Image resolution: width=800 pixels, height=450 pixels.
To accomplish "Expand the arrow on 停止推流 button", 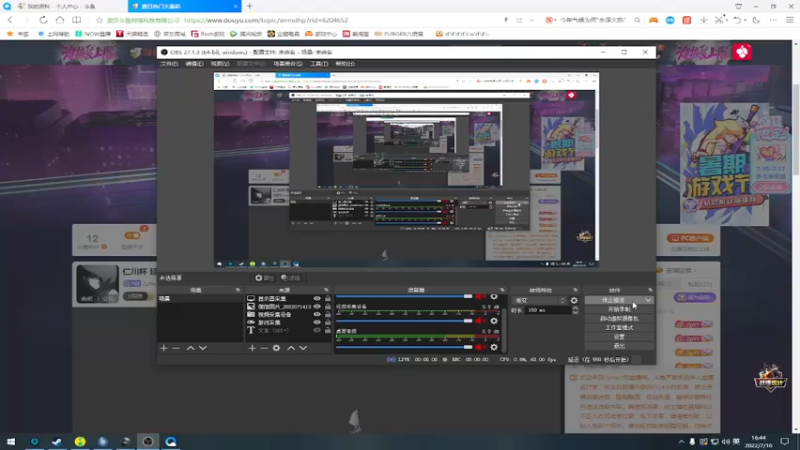I will click(647, 300).
